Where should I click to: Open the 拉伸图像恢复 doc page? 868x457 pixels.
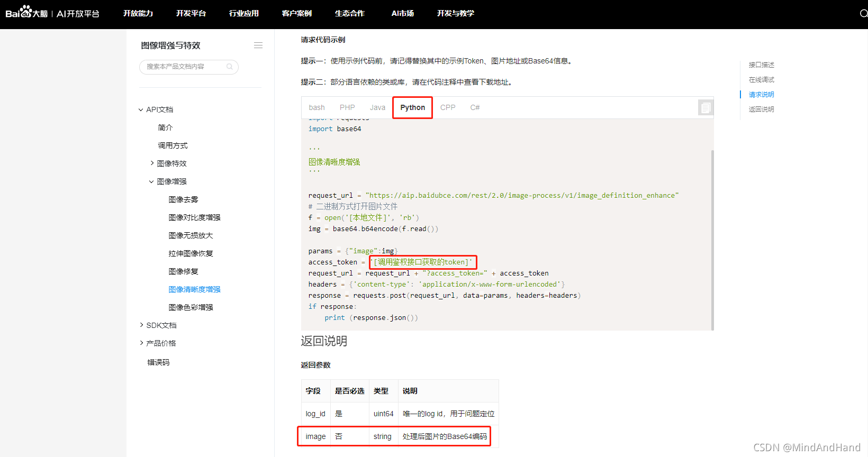pyautogui.click(x=191, y=253)
